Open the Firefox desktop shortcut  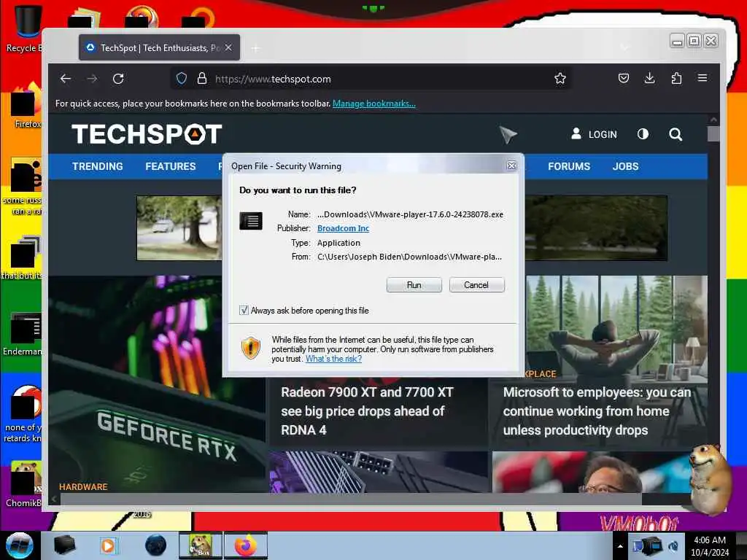tap(26, 106)
